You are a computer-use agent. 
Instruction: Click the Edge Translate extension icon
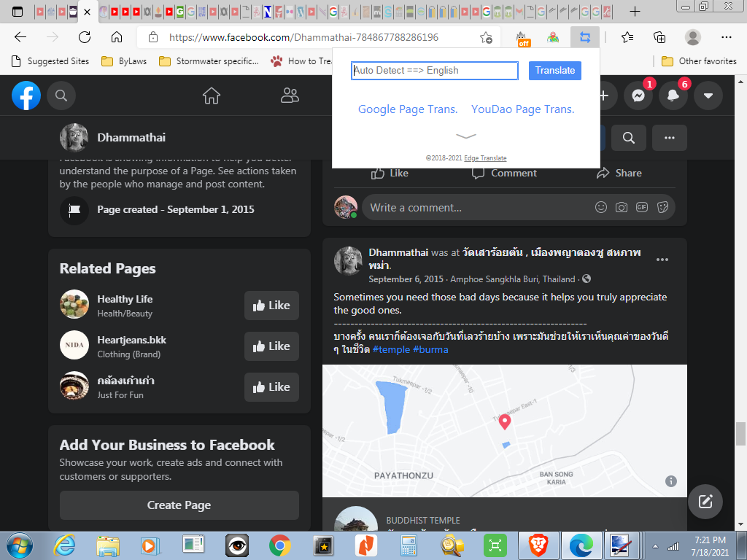pos(585,37)
